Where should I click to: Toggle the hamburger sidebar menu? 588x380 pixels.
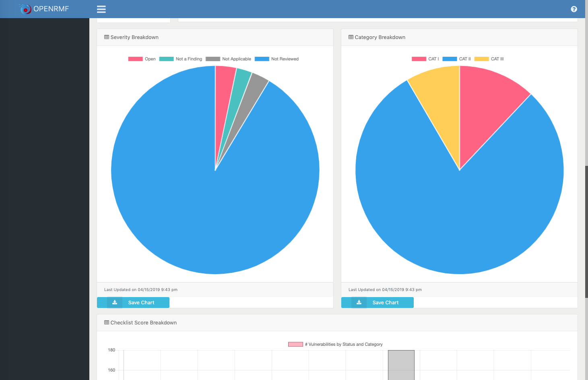101,9
